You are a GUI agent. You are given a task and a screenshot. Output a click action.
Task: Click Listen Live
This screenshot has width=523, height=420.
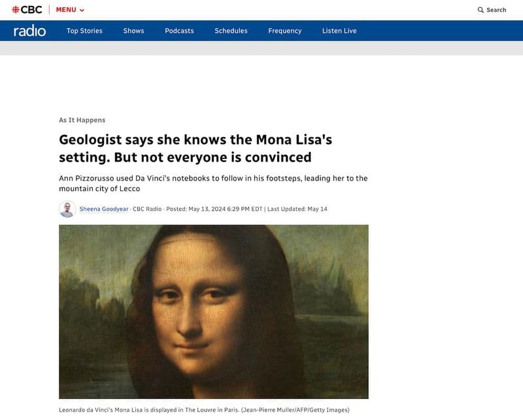click(339, 31)
